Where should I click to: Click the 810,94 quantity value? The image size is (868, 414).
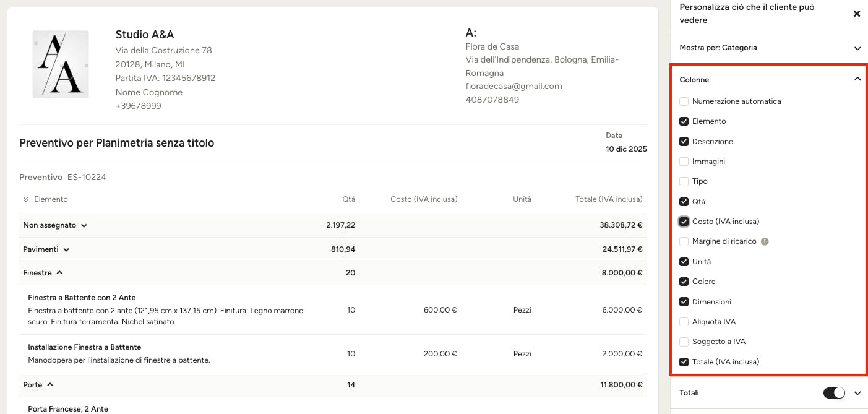[x=343, y=249]
